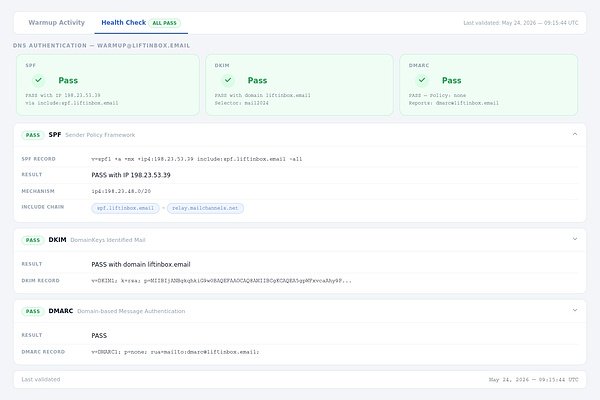Click the PASS badge next to DMARC heading
This screenshot has height=400, width=600.
click(x=33, y=311)
